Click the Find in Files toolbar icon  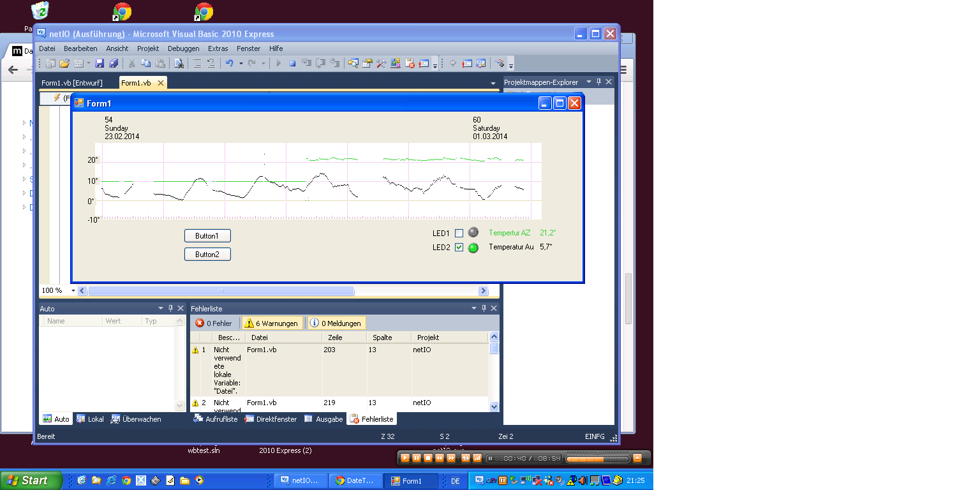[179, 63]
